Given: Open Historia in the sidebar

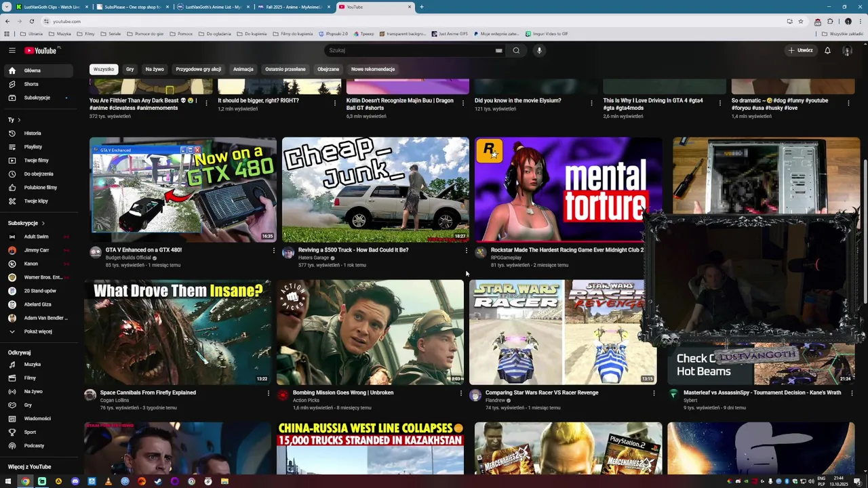Looking at the screenshot, I should pyautogui.click(x=40, y=134).
